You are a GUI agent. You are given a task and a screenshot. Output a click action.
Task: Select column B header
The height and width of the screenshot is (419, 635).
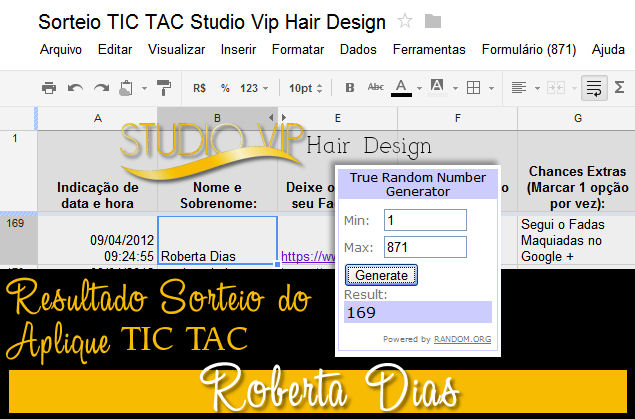click(217, 118)
